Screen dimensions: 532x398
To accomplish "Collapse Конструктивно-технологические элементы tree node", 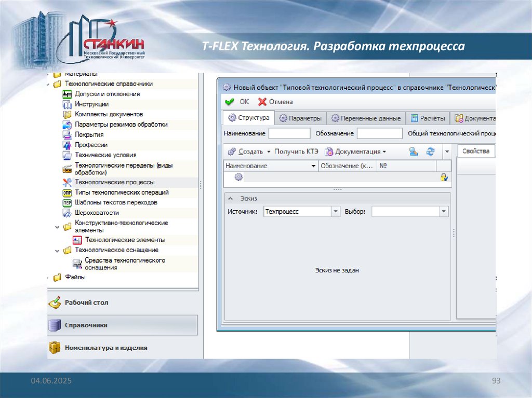I will point(57,227).
